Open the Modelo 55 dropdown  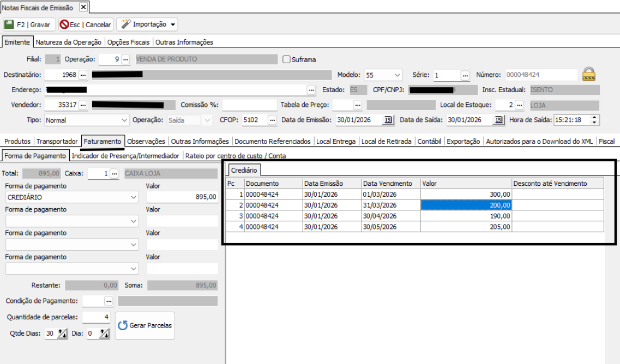pyautogui.click(x=397, y=75)
